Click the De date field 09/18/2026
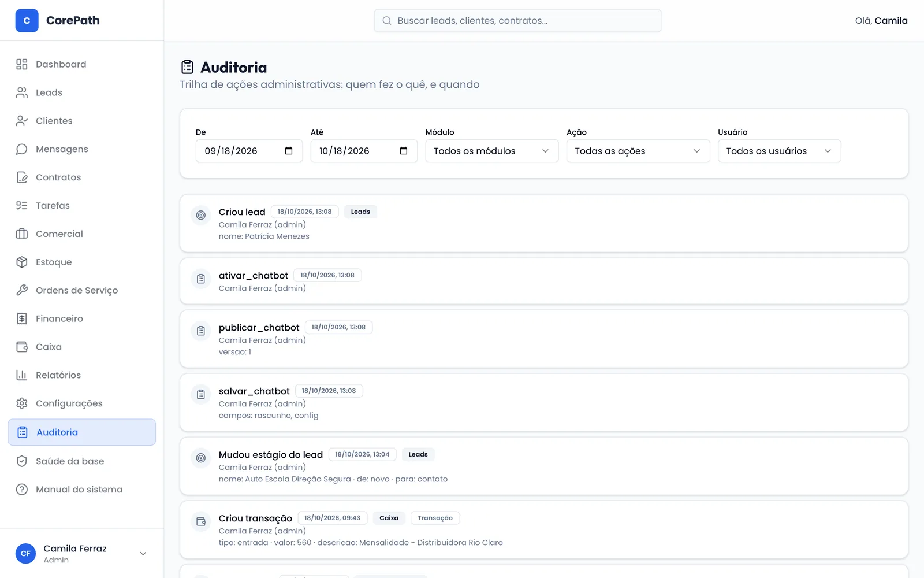This screenshot has width=924, height=578. click(x=249, y=151)
